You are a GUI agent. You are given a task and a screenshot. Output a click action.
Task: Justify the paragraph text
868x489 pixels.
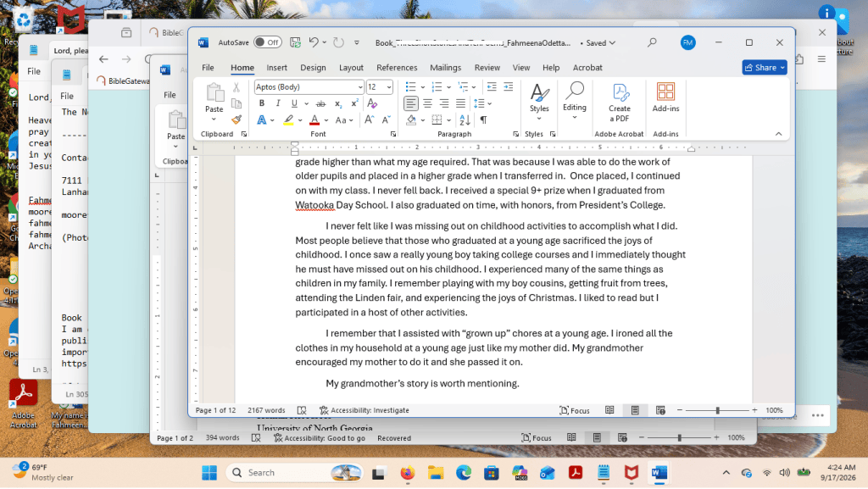pyautogui.click(x=460, y=103)
